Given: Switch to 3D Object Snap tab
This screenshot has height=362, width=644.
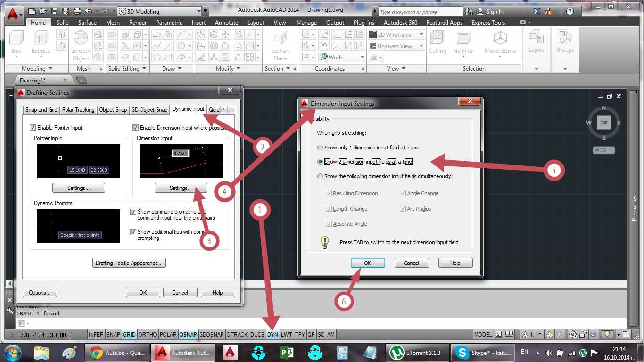Looking at the screenshot, I should tap(149, 110).
